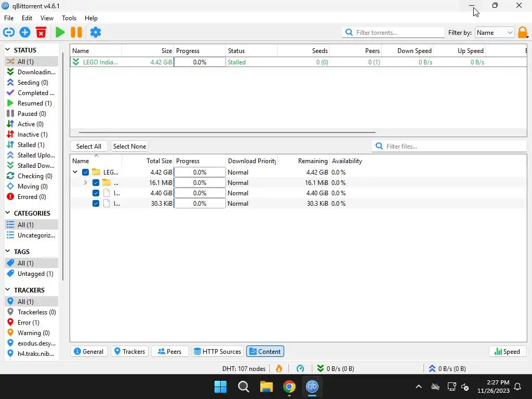The height and width of the screenshot is (399, 532).
Task: Select the Stalled (1) status filter
Action: [x=32, y=145]
